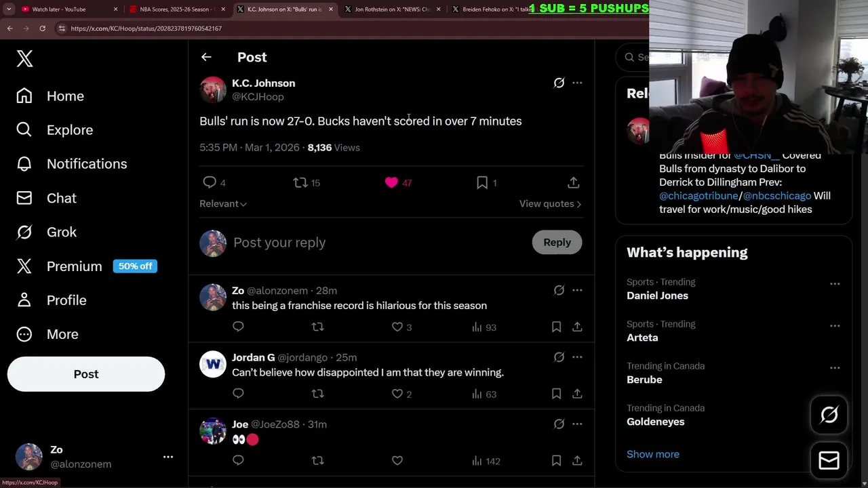Open the browser tab search dropdown
This screenshot has width=868, height=488.
9,9
